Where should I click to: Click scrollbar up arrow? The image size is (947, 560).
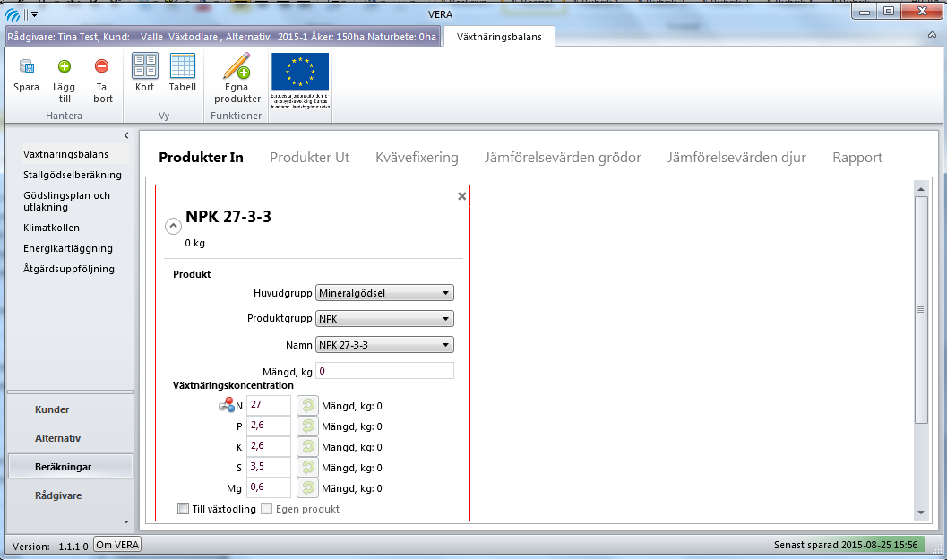[921, 189]
